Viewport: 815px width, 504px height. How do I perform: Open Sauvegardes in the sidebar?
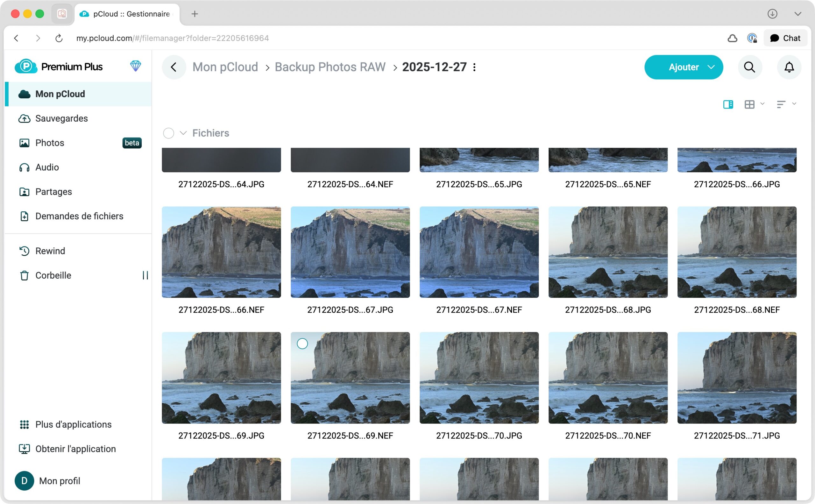(x=61, y=118)
